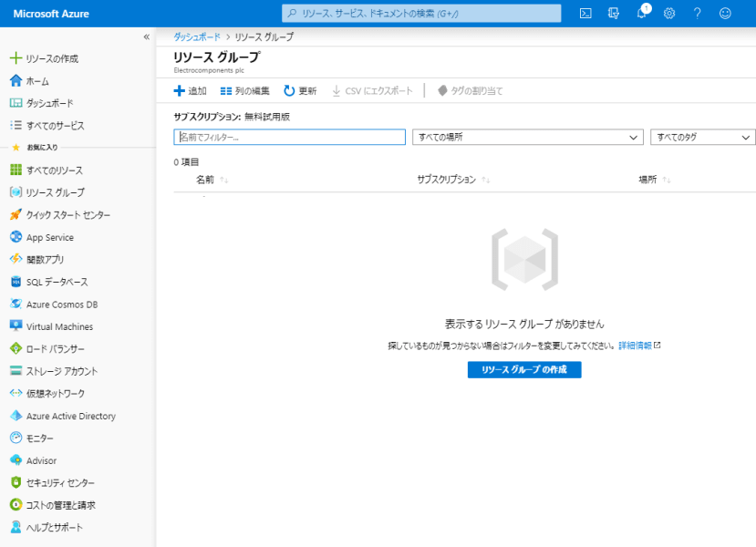The image size is (756, 547).
Task: Click 列の編集 to edit columns
Action: 245,90
